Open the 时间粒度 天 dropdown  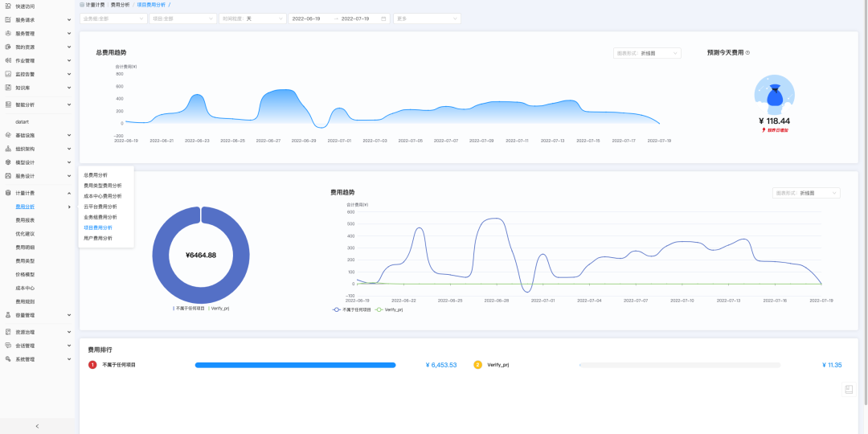pos(252,18)
